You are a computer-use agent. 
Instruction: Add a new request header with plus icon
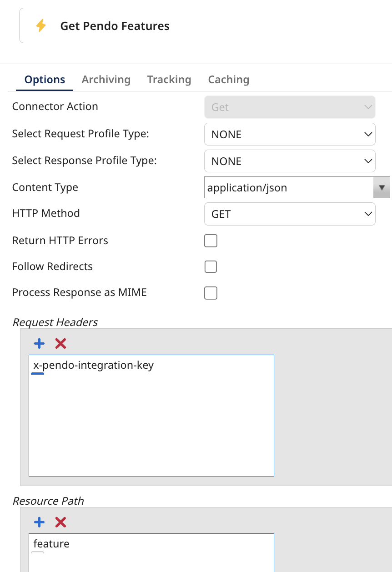(x=40, y=343)
